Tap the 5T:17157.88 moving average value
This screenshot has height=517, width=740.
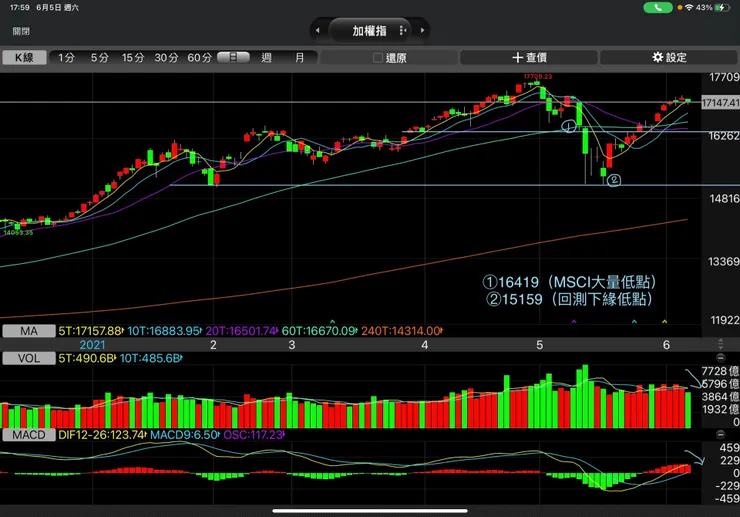pos(91,331)
